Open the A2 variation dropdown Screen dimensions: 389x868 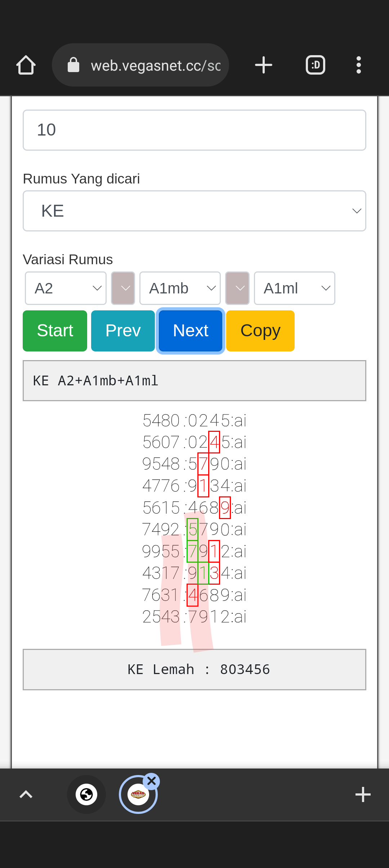point(66,288)
